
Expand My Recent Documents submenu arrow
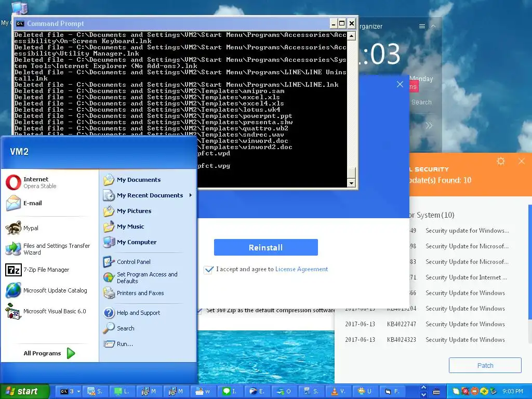tap(191, 195)
